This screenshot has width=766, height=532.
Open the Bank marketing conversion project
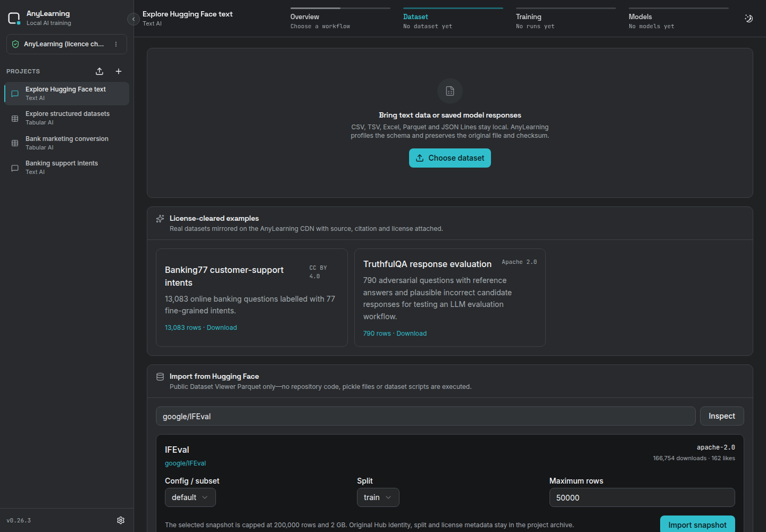(66, 143)
